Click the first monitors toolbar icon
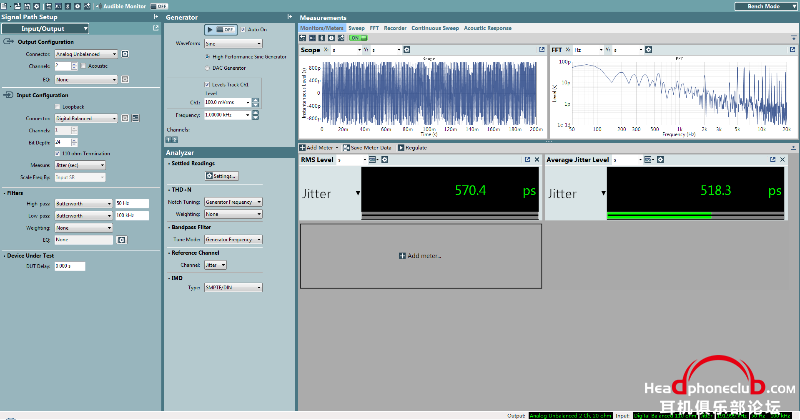The image size is (800, 420). 303,38
